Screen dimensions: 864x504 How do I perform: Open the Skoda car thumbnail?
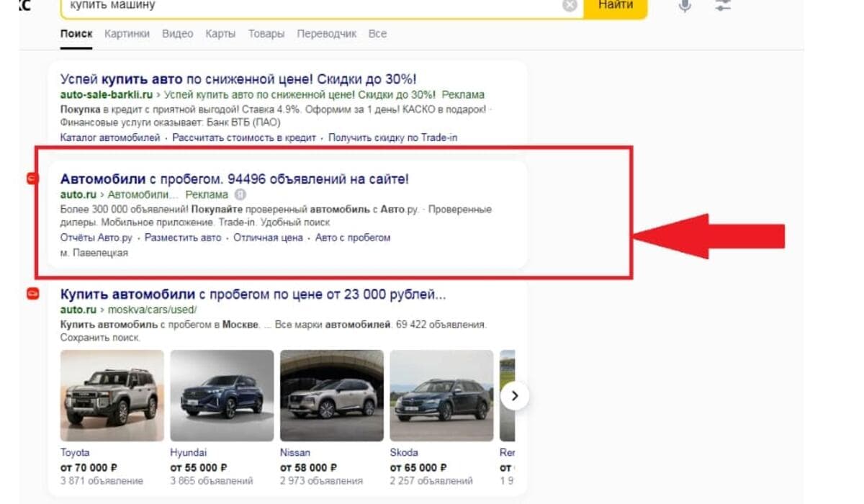(x=441, y=395)
